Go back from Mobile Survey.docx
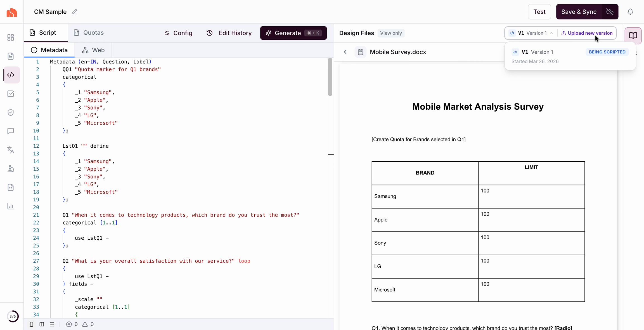 click(x=345, y=52)
